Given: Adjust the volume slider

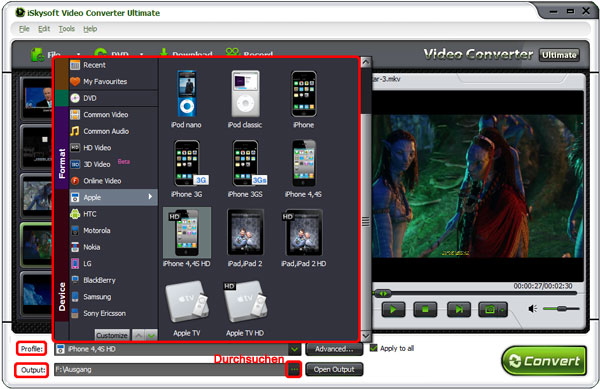Looking at the screenshot, I should tap(561, 308).
